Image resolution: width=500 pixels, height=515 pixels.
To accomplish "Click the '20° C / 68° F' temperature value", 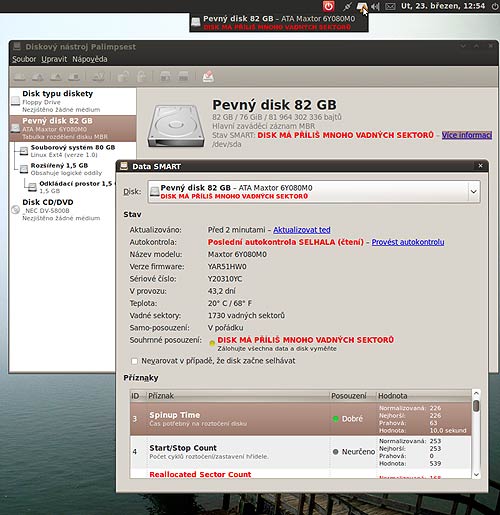I will (230, 303).
